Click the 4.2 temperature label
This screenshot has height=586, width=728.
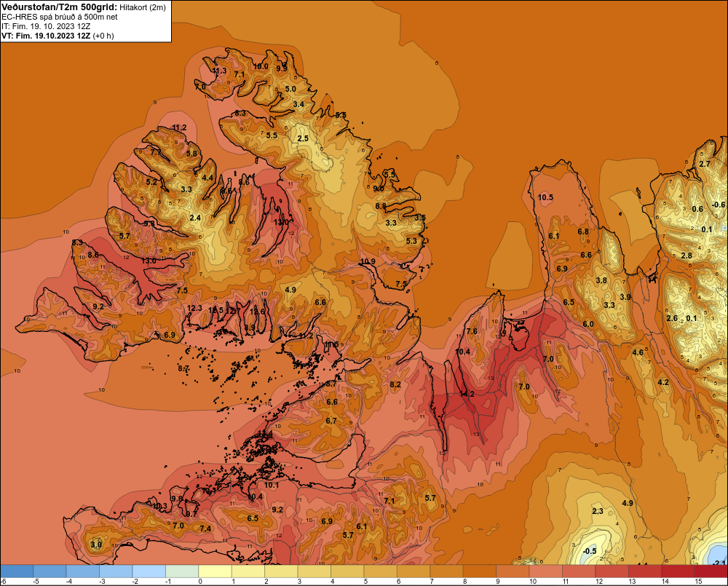[x=663, y=382]
